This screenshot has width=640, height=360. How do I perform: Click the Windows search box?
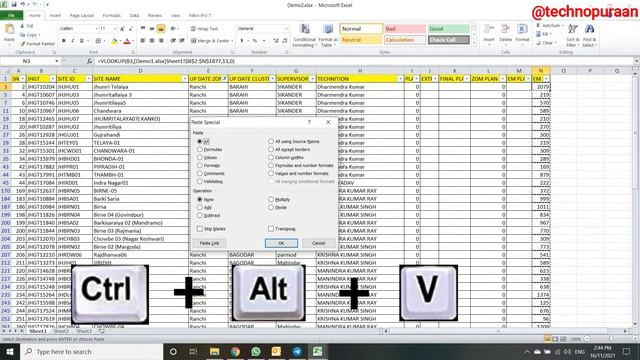[91, 351]
